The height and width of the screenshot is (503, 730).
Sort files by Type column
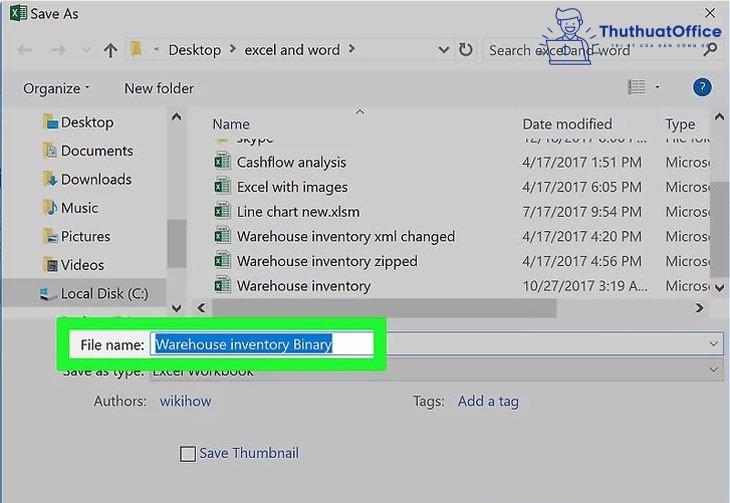click(680, 124)
